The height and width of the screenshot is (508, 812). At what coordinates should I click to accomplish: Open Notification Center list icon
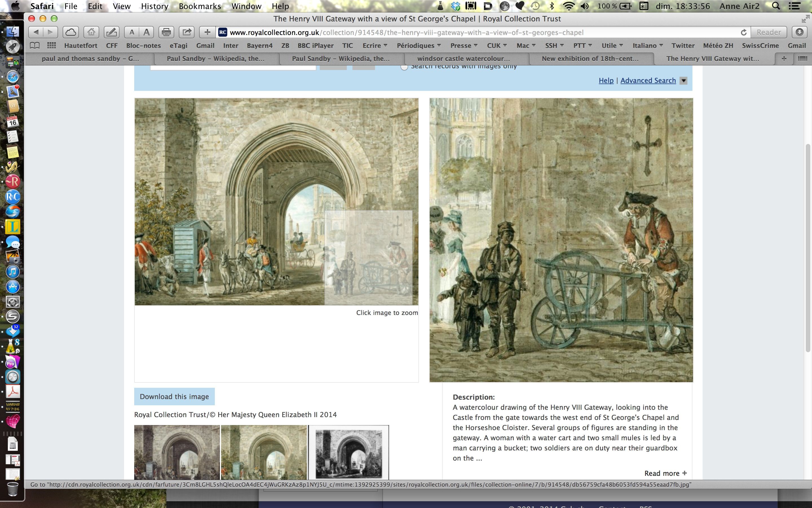[794, 6]
